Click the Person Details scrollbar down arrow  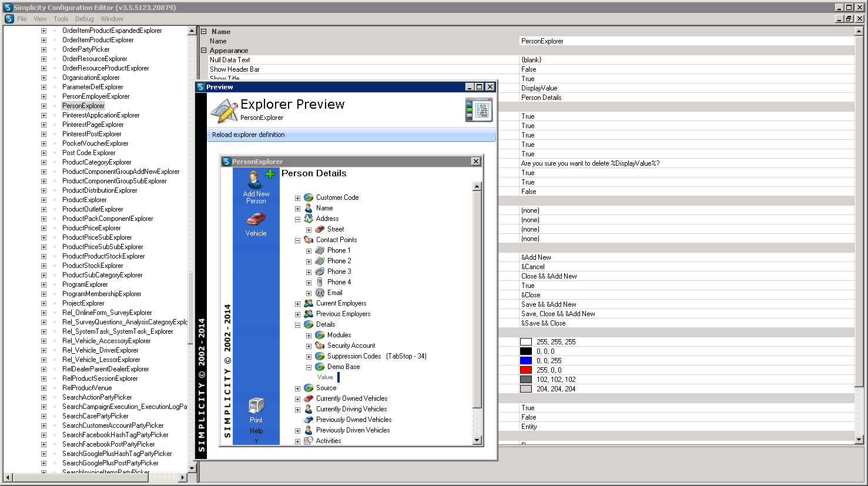tap(477, 440)
